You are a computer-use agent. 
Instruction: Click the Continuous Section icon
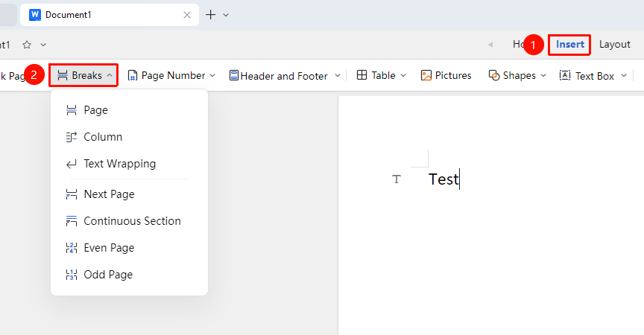coord(72,221)
